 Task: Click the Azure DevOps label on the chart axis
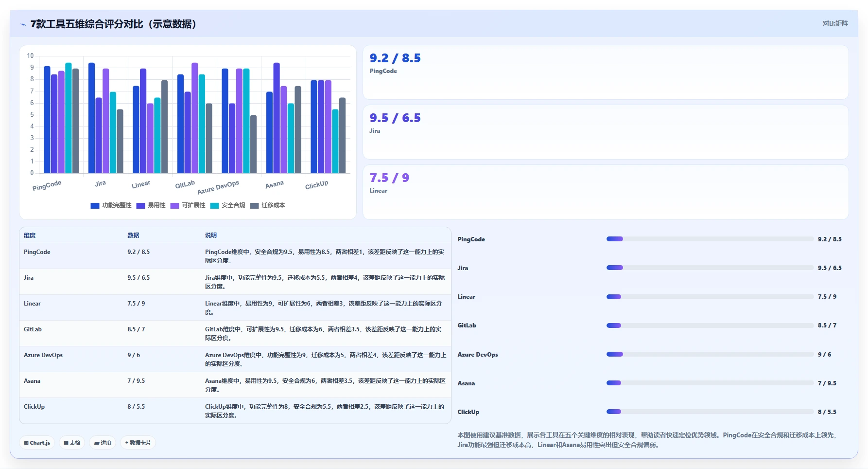point(218,187)
